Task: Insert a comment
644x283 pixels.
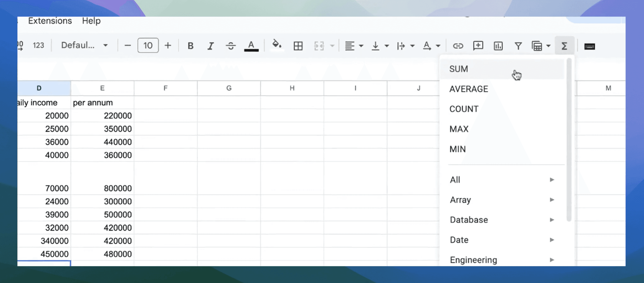Action: [478, 46]
